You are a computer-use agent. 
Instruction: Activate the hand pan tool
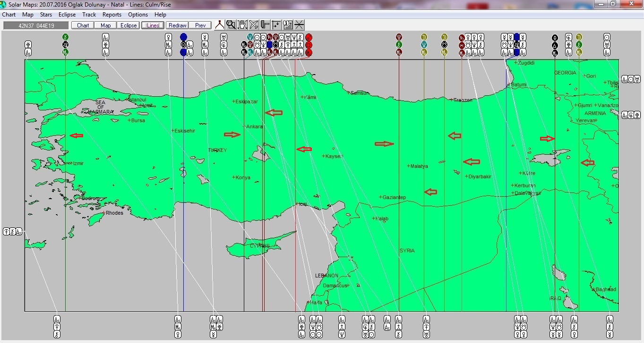[x=242, y=25]
